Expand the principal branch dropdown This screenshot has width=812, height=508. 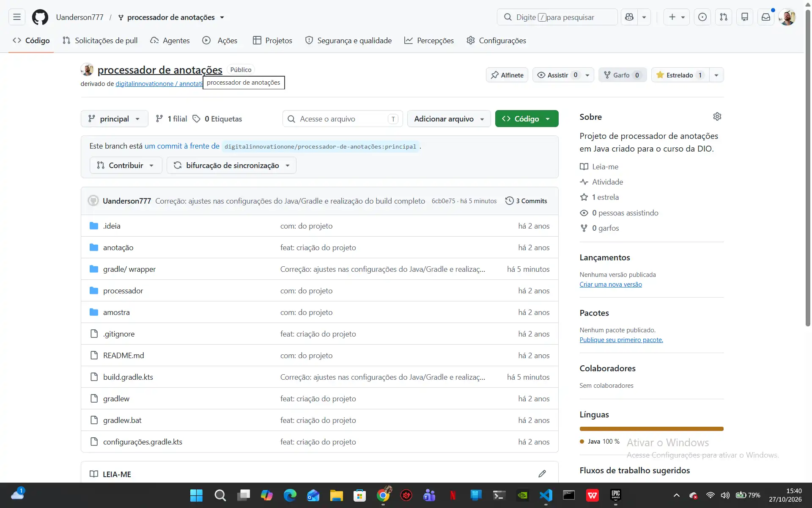114,119
